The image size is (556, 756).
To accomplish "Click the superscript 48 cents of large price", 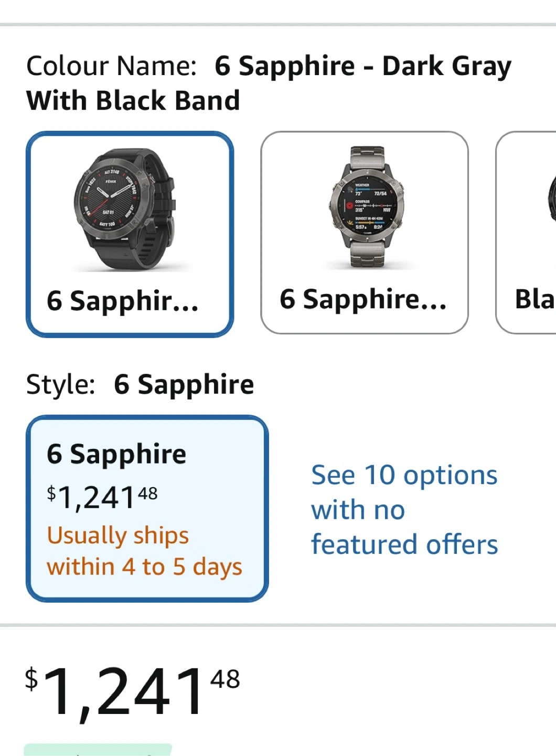I will click(225, 679).
